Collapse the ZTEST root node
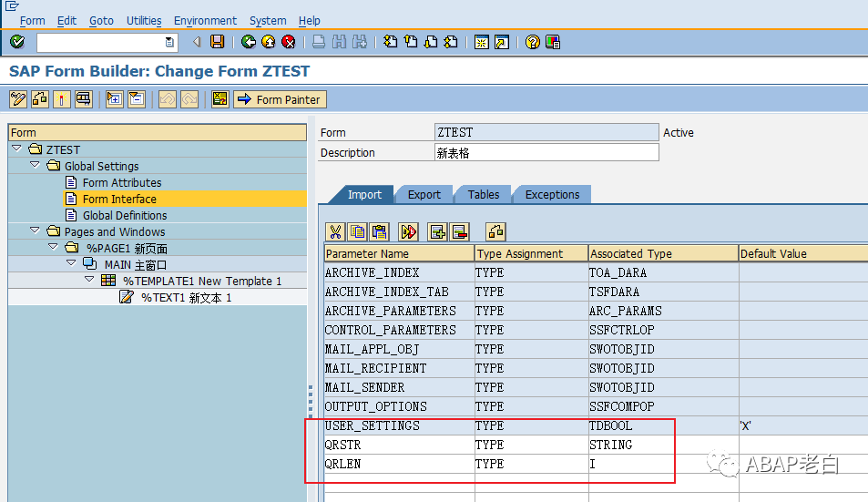The image size is (868, 502). pos(16,149)
